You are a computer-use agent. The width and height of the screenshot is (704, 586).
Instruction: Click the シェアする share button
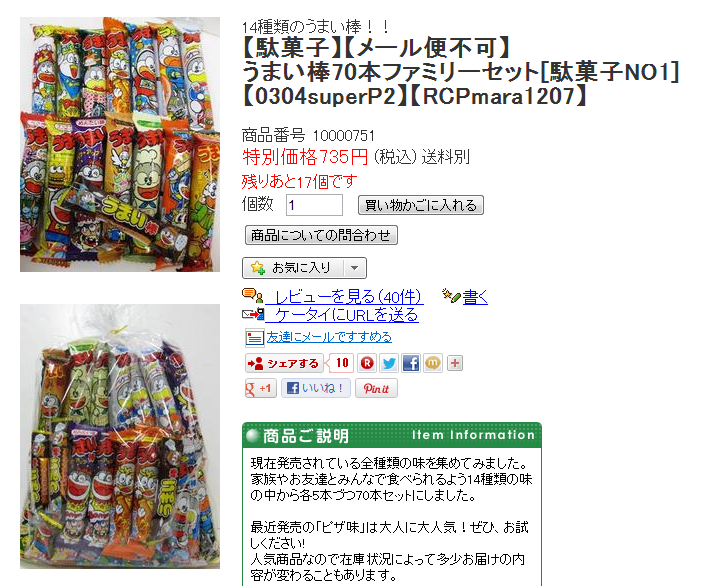point(284,363)
